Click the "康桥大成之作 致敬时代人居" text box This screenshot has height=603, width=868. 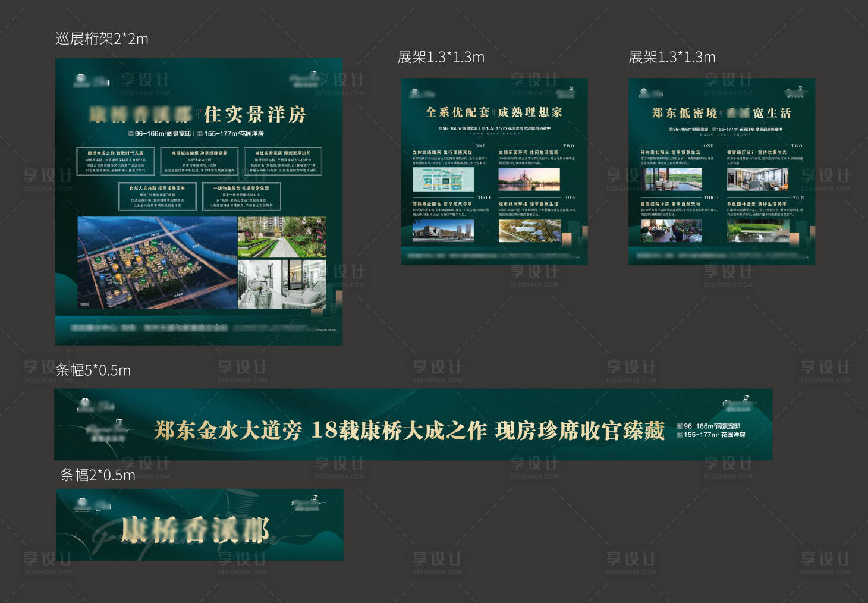(115, 162)
